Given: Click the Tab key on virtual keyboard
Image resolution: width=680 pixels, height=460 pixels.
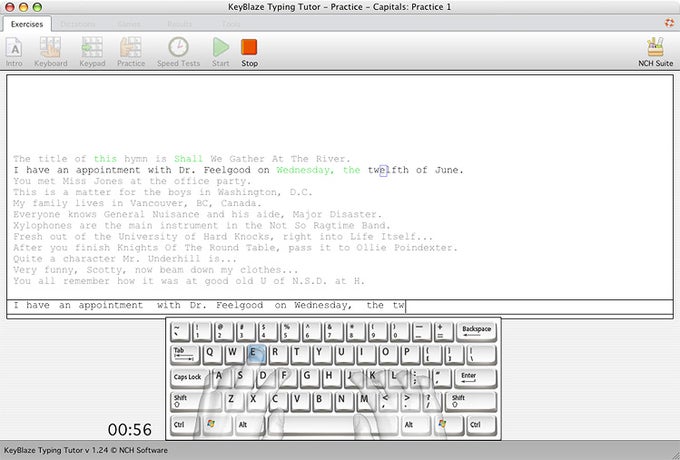Looking at the screenshot, I should coord(185,354).
